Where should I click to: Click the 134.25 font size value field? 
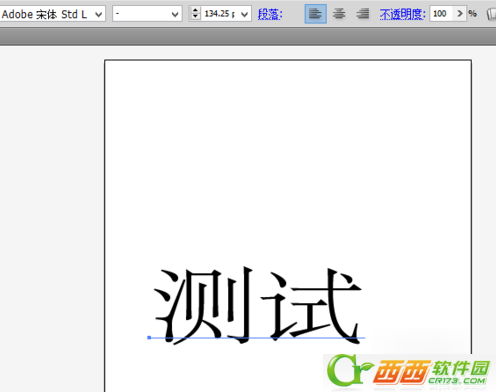(x=220, y=14)
